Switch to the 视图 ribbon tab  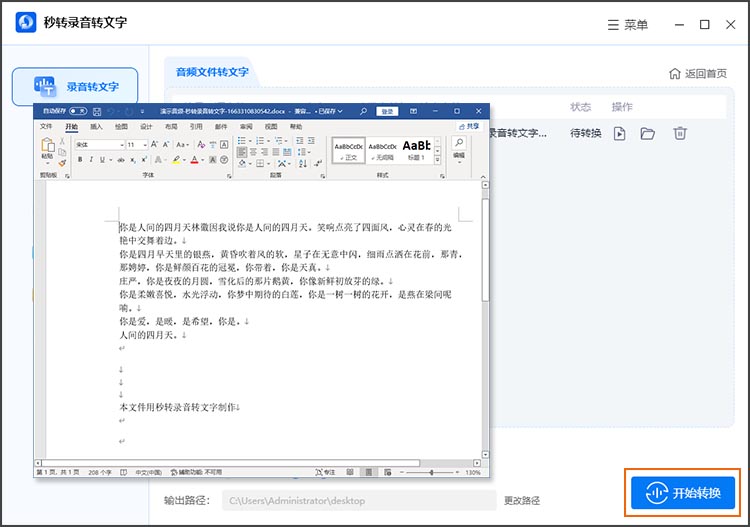point(271,127)
